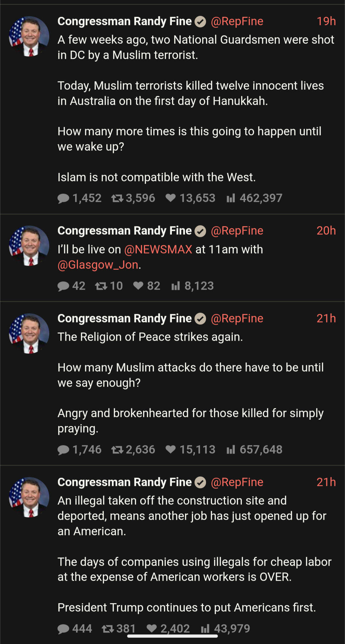Like the post with 15,113 likes

[171, 450]
